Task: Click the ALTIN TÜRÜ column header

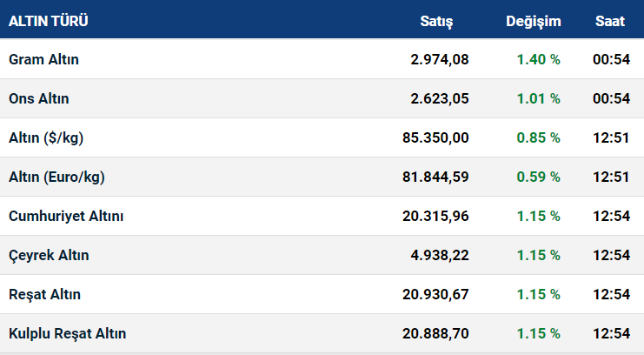Action: pyautogui.click(x=49, y=21)
